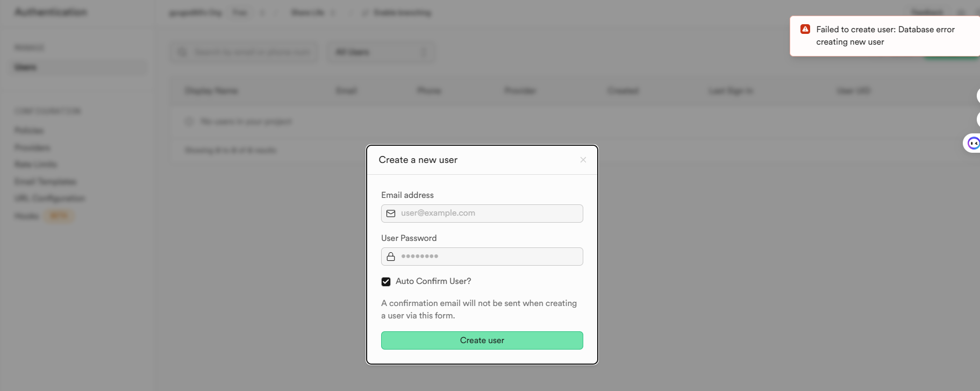Viewport: 980px width, 391px height.
Task: Go to Email Templates in sidebar
Action: pos(45,182)
